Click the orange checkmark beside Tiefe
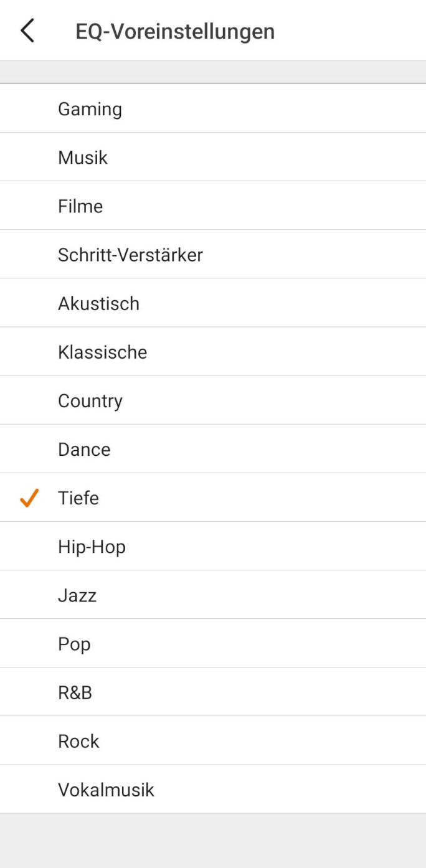426x868 pixels. click(x=29, y=498)
